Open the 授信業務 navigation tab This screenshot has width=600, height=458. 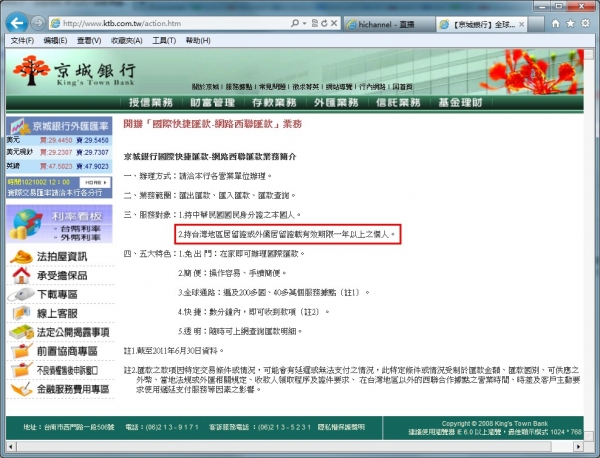[150, 101]
